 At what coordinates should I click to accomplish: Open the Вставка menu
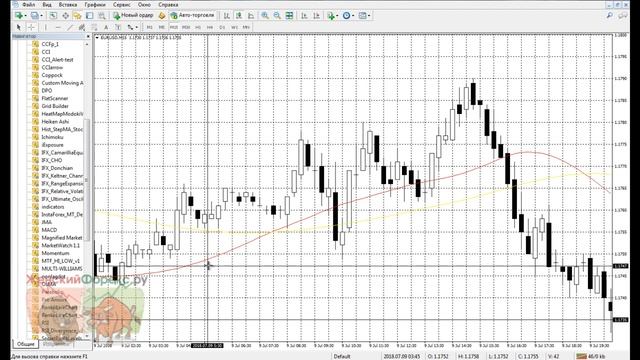point(68,4)
